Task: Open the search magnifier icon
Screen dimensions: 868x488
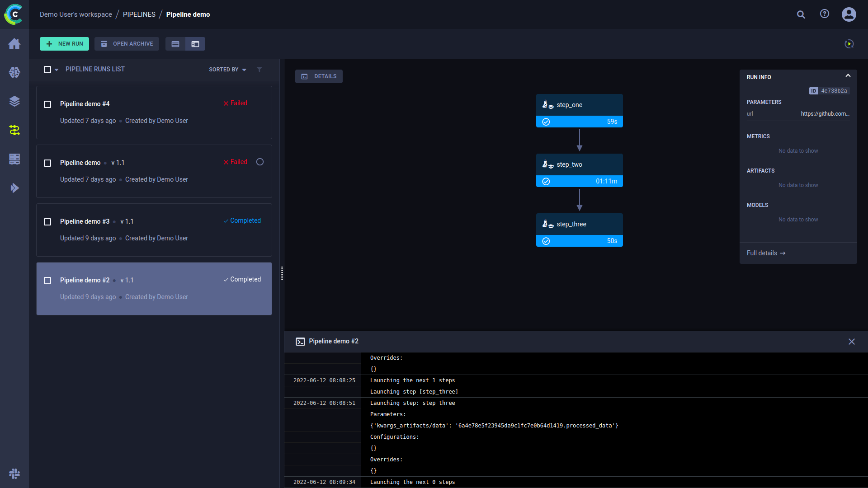Action: pyautogui.click(x=801, y=14)
